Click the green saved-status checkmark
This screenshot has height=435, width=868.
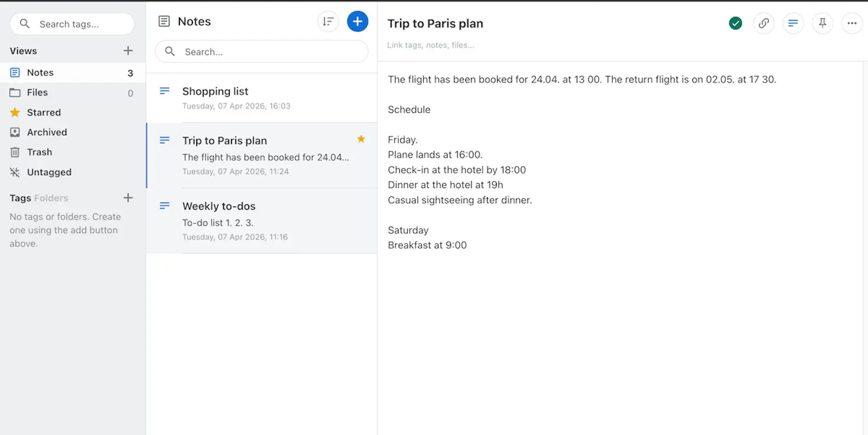[735, 23]
